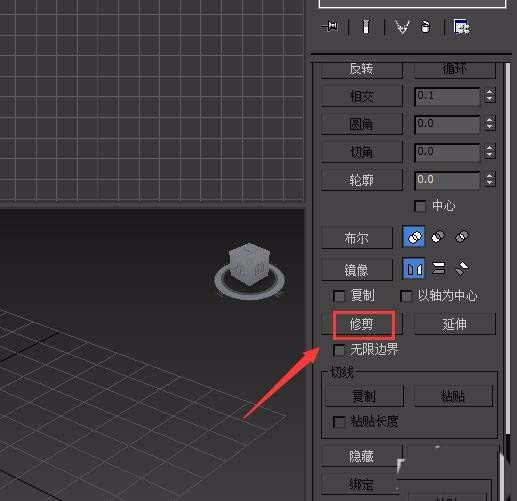Click the 延伸 extend button
Screen dimensions: 517x501
click(x=455, y=324)
